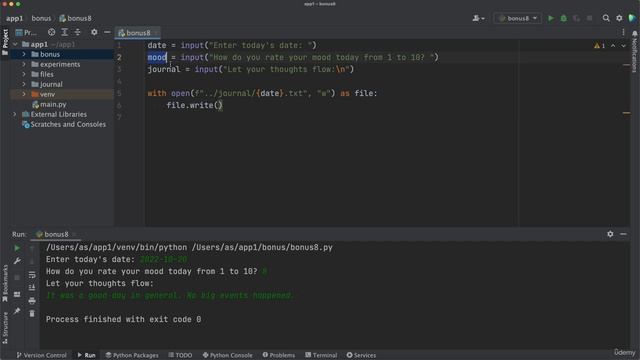Hide the Project tool window
Screen dimensions: 640x360
point(107,32)
